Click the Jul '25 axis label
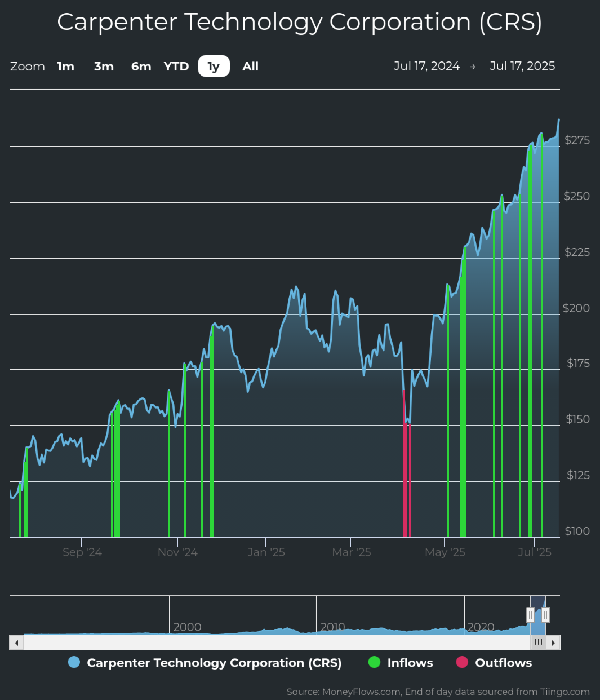Screen dimensions: 600x700 point(535,552)
